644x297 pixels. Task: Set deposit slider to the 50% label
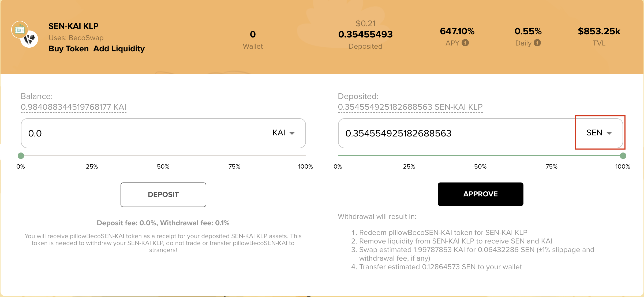[x=163, y=166]
